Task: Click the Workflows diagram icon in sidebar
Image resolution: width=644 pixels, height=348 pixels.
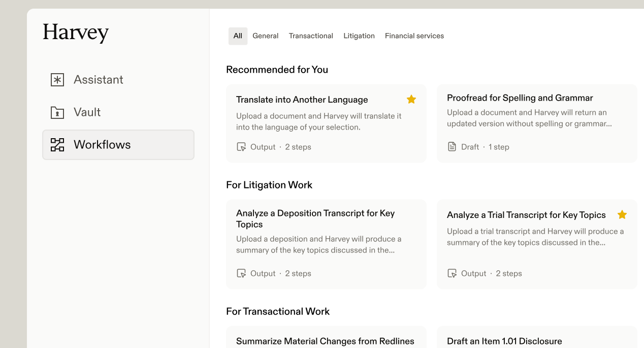Action: point(57,145)
